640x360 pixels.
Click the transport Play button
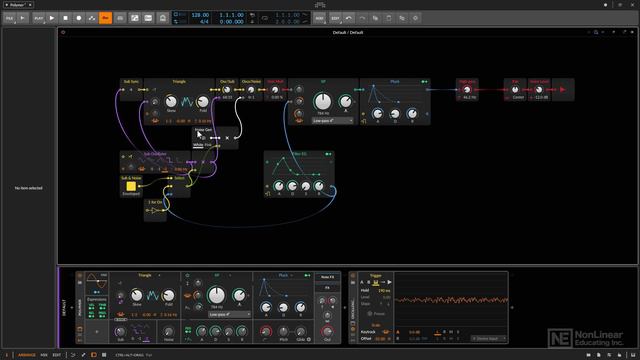52,18
